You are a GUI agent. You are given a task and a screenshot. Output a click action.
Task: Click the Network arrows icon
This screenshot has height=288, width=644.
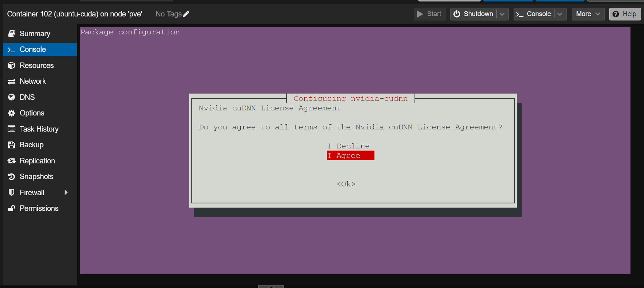pyautogui.click(x=12, y=82)
